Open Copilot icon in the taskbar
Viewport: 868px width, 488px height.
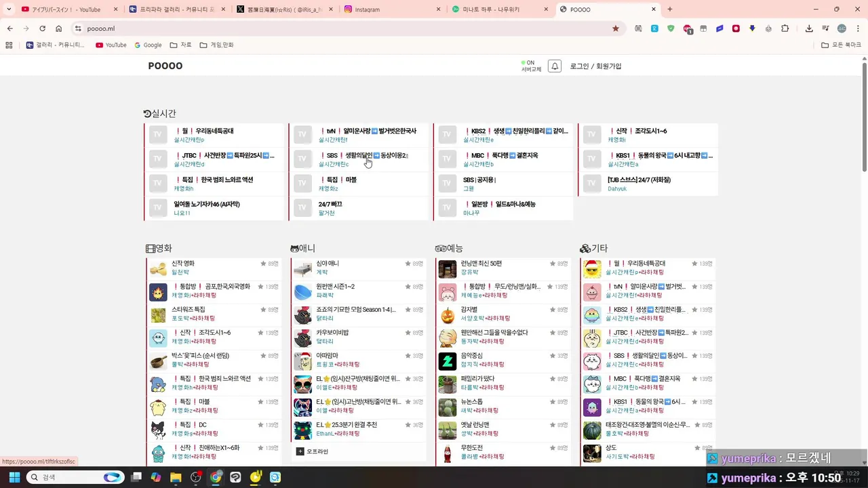(156, 477)
